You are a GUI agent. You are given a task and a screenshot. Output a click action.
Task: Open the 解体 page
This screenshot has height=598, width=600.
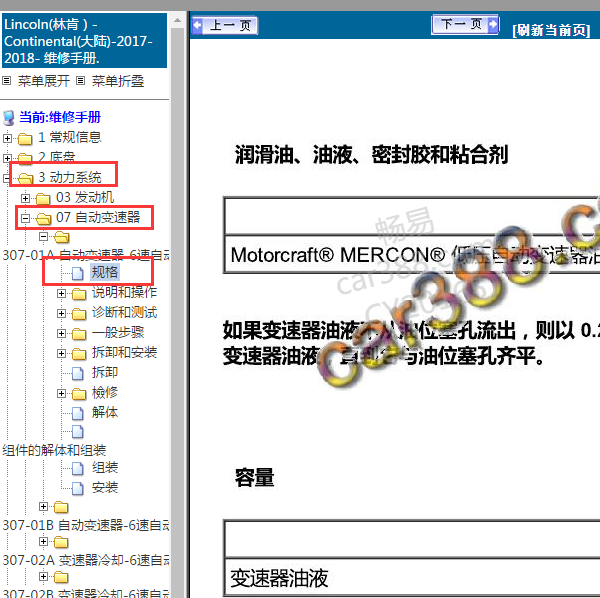pyautogui.click(x=105, y=412)
